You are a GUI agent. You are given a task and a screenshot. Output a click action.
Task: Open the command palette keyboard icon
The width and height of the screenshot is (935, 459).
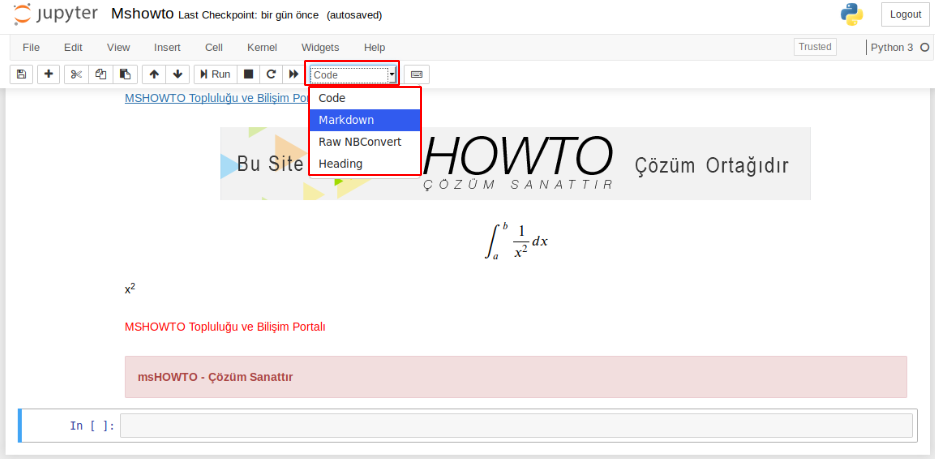(x=417, y=75)
